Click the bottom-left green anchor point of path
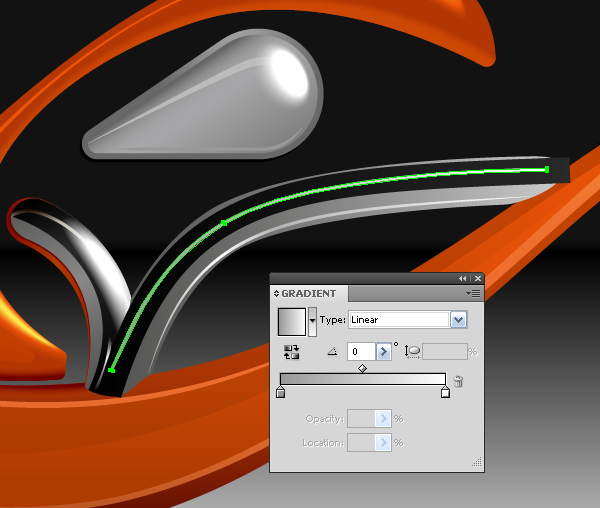 [x=111, y=370]
